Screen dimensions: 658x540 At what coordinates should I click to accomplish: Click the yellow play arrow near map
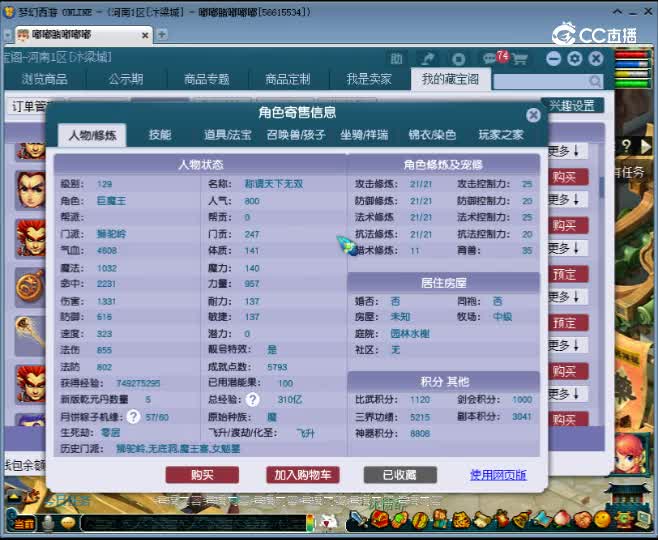(x=646, y=146)
